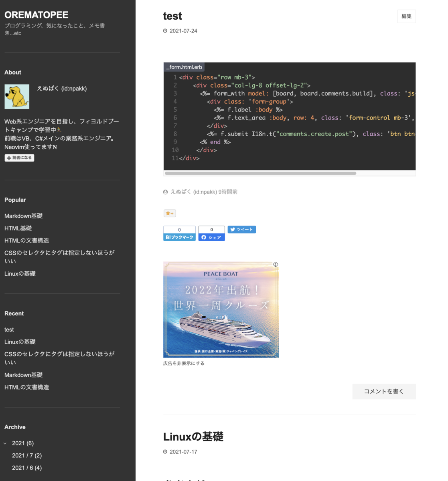The height and width of the screenshot is (481, 448).
Task: Share post with Facebook シェア button
Action: point(211,237)
